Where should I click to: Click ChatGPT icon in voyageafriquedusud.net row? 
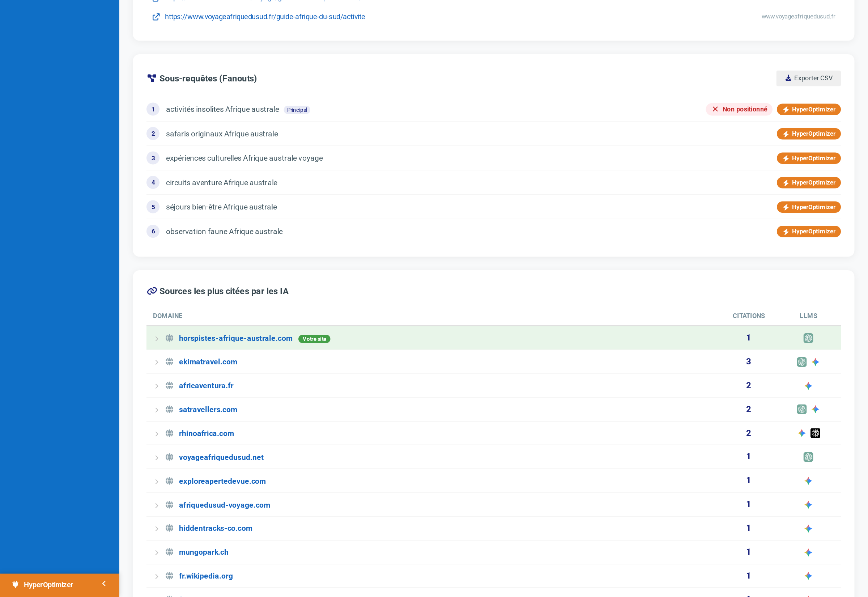808,457
